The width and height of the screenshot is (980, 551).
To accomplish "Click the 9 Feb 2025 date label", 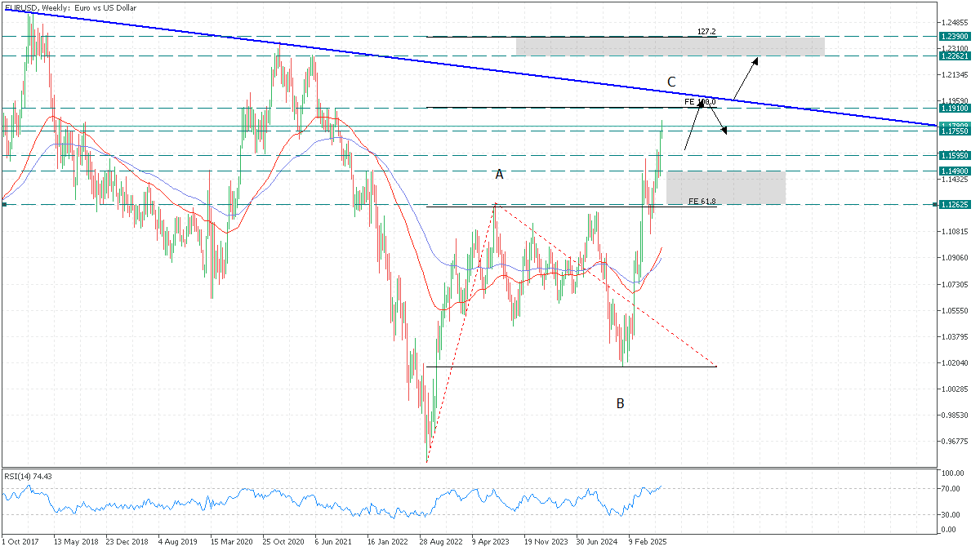I will (x=647, y=541).
